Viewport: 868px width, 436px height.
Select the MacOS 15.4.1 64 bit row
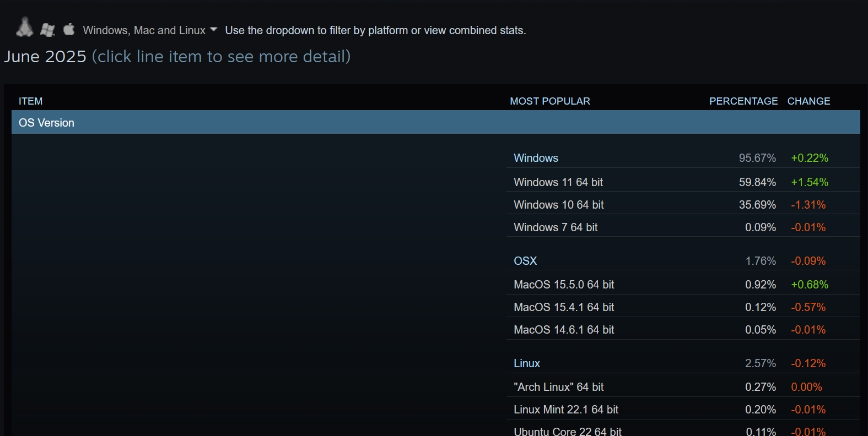point(683,307)
